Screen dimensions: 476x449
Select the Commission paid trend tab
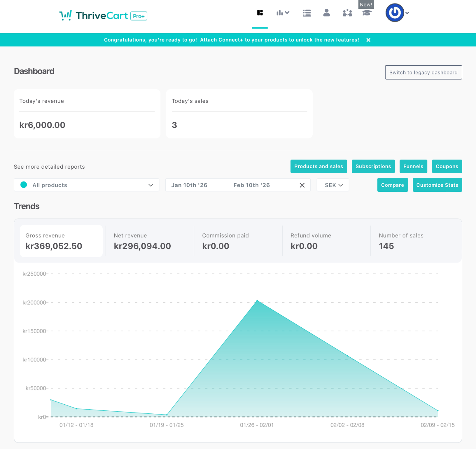[x=238, y=241]
